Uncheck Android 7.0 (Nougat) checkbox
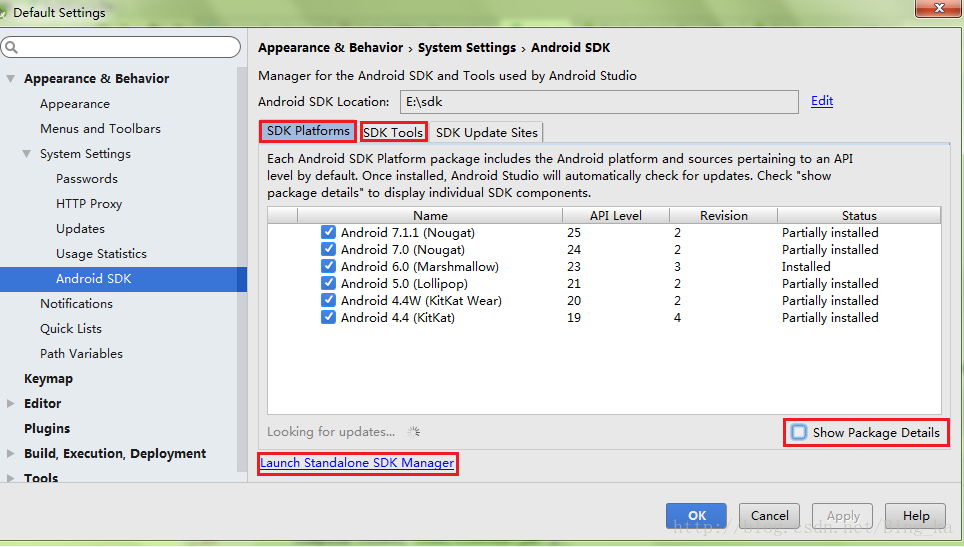Screen dimensions: 964x547 click(328, 250)
